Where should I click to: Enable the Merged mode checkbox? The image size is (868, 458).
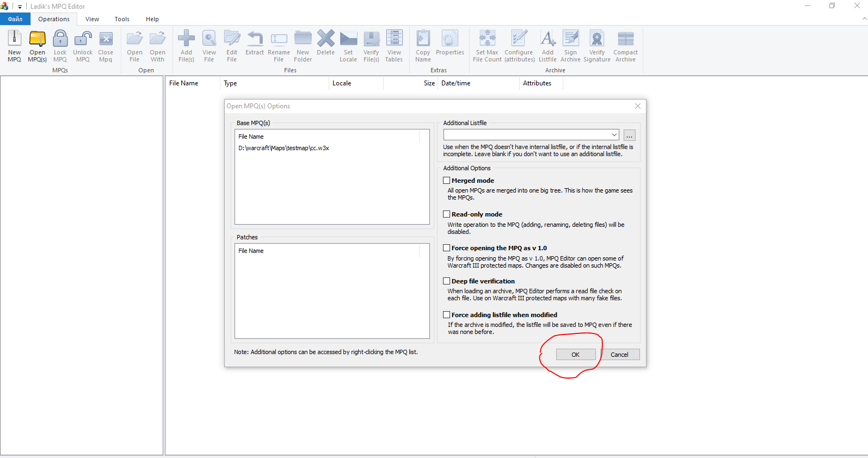coord(447,181)
